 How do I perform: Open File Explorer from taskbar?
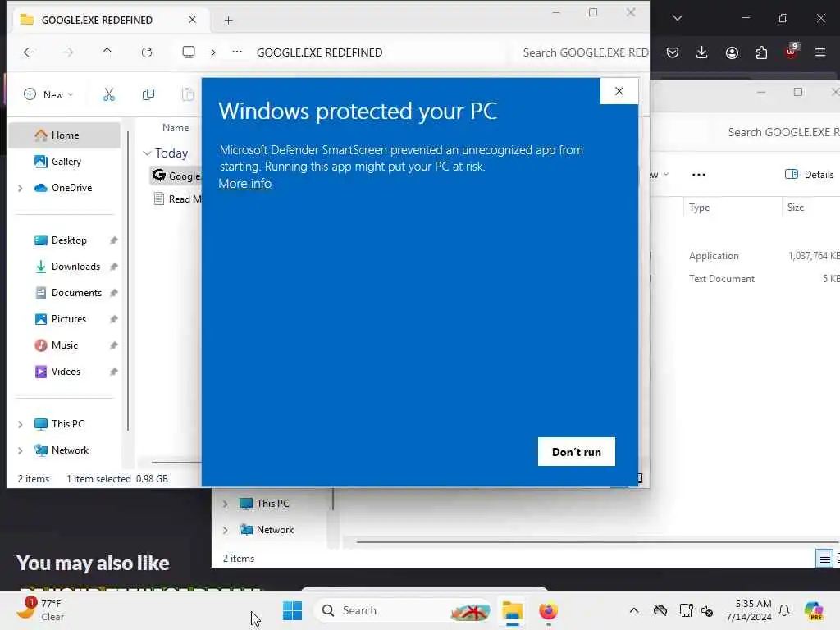click(512, 610)
